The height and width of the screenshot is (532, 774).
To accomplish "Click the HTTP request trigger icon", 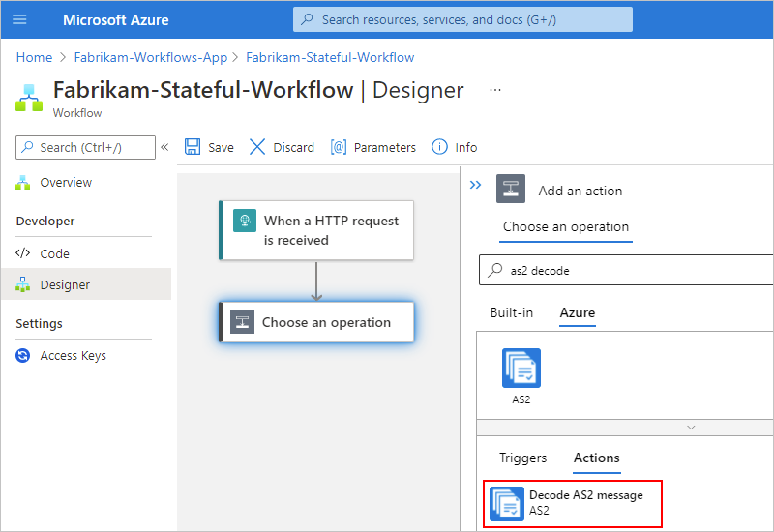I will tap(245, 222).
